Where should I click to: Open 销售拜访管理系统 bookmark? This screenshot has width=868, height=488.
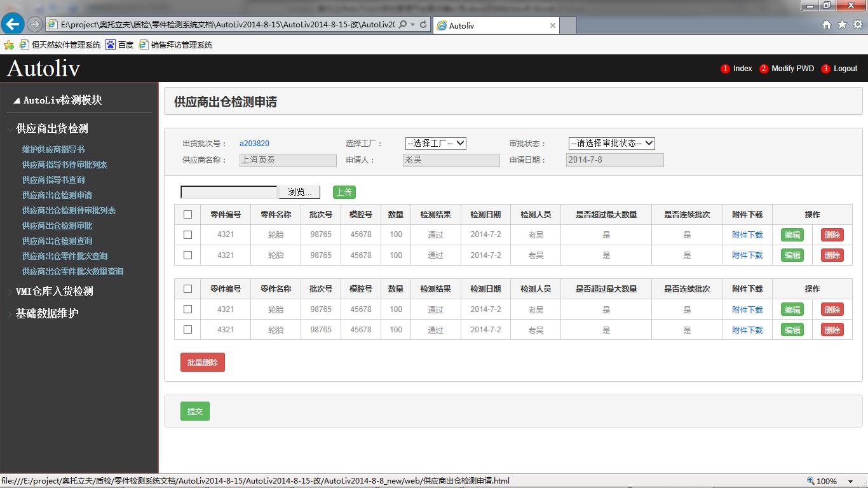pyautogui.click(x=175, y=45)
